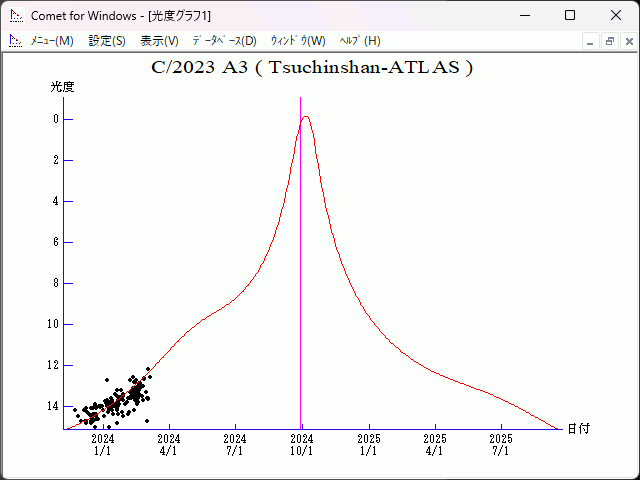Open the 表示(V) view menu
Viewport: 640px width, 480px height.
pos(159,41)
